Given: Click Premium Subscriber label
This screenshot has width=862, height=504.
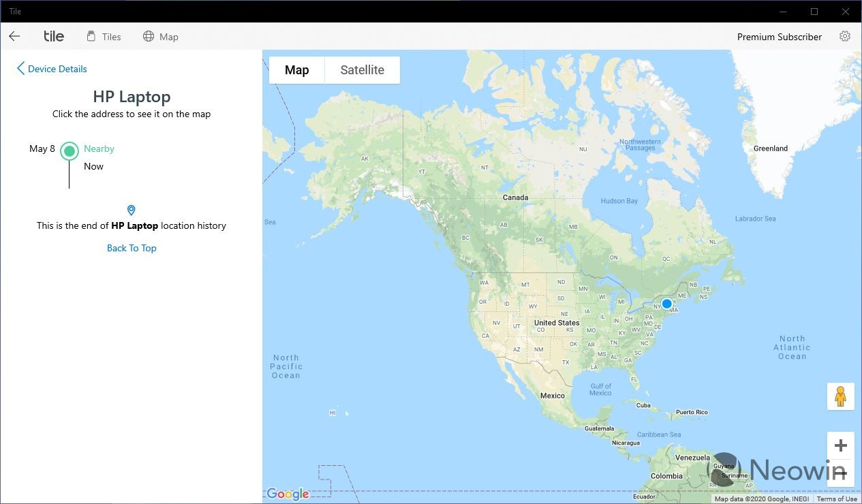Looking at the screenshot, I should coord(780,37).
